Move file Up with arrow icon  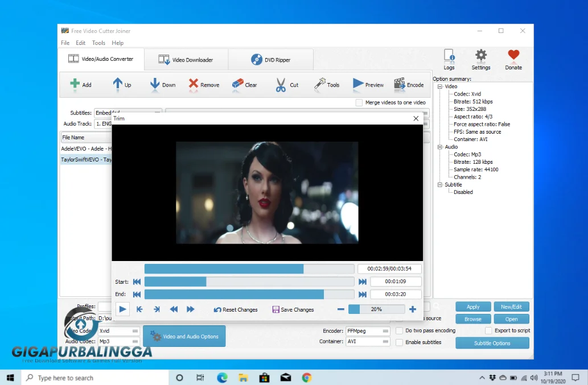(x=117, y=84)
